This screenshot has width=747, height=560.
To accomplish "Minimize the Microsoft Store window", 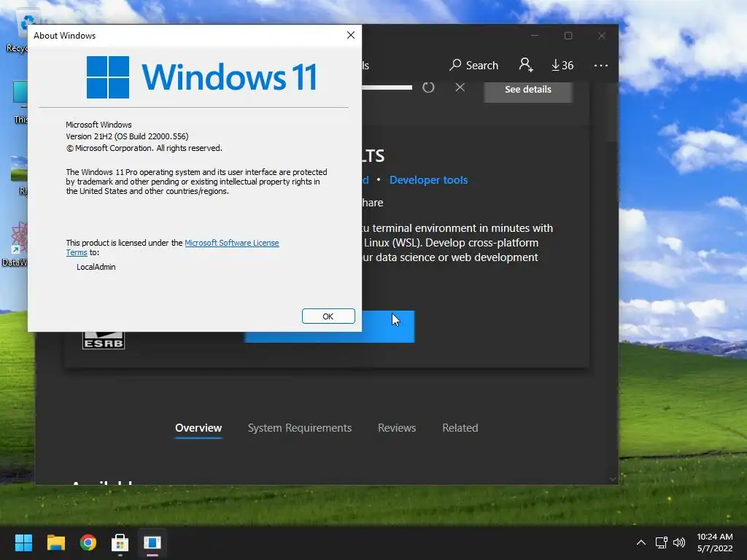I will click(535, 36).
